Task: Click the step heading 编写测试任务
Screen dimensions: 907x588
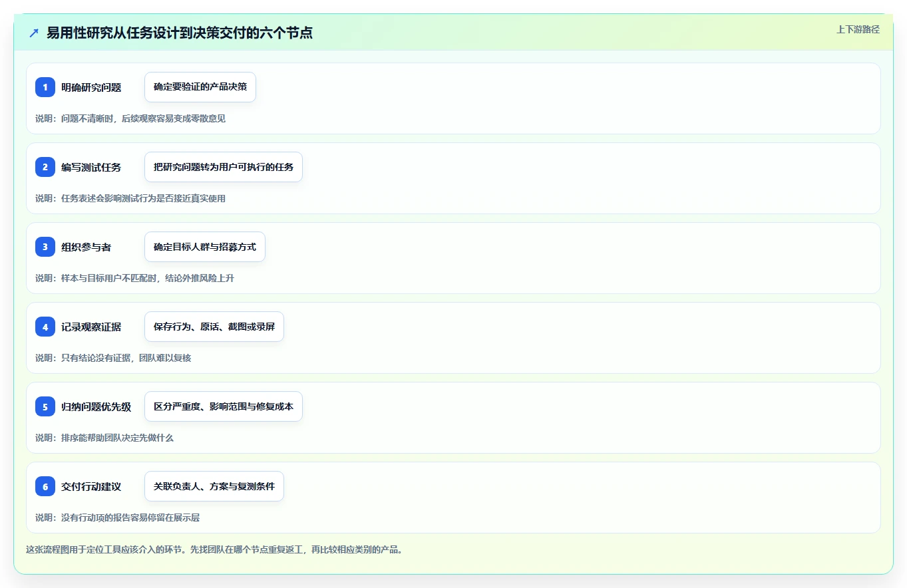Action: 91,167
